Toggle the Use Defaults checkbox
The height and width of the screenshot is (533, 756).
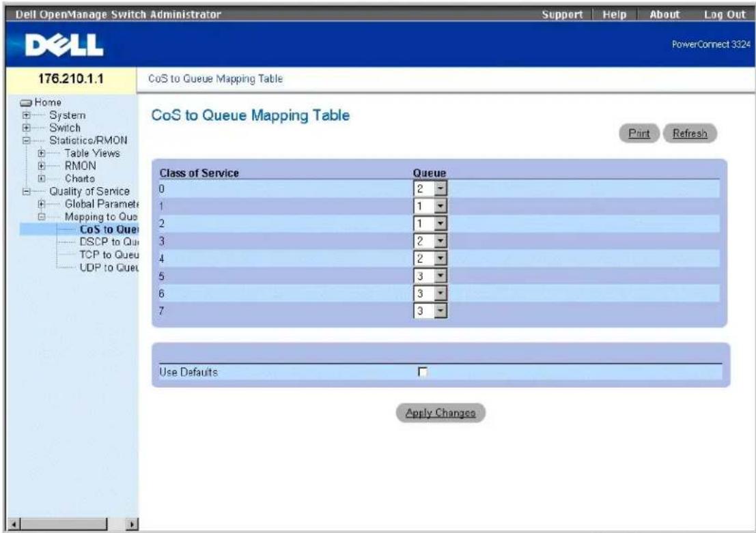422,371
